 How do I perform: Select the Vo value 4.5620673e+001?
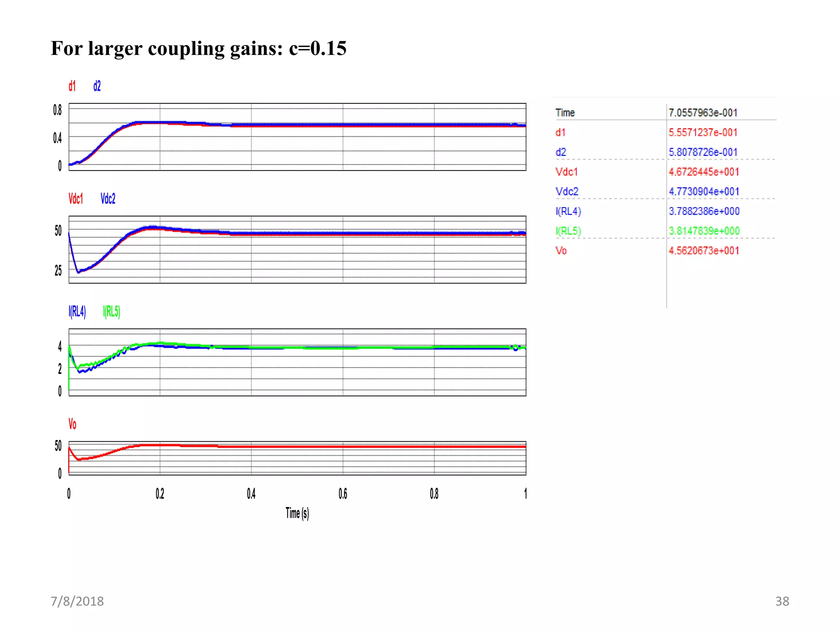704,251
